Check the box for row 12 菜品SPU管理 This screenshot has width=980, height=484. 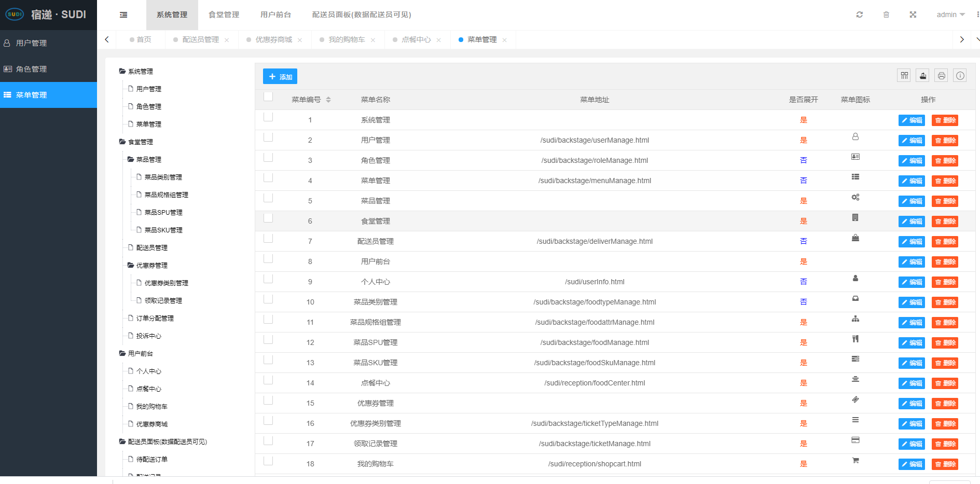coord(268,339)
